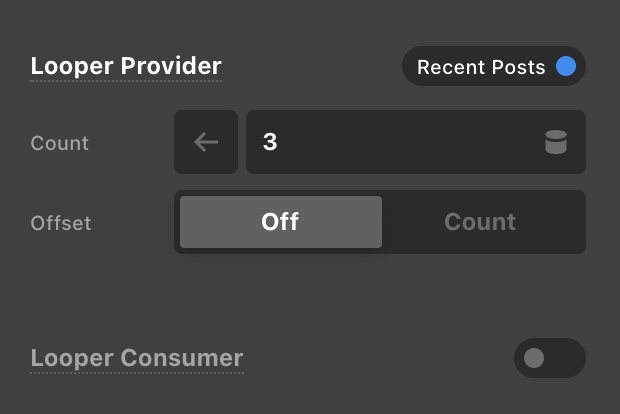This screenshot has width=620, height=414.
Task: Click the dark track of Looper Consumer switch
Action: pos(565,358)
